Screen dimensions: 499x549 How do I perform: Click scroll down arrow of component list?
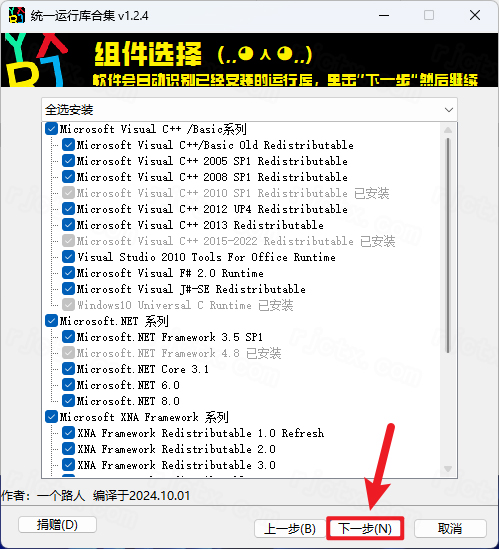point(448,468)
